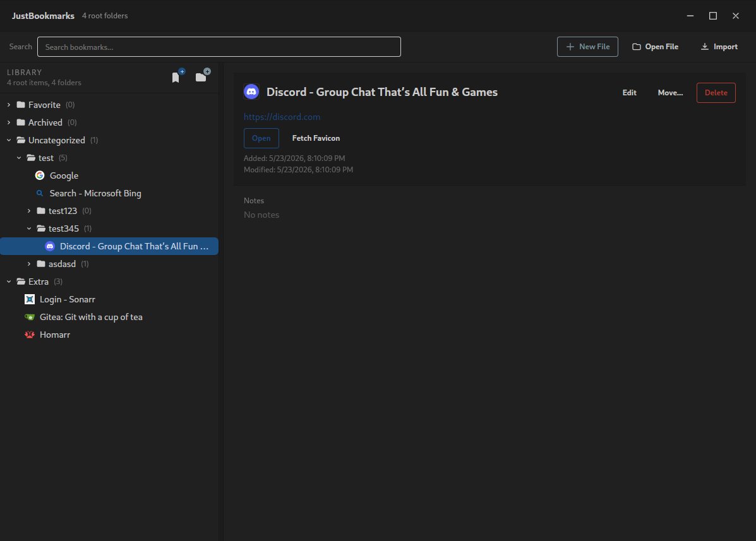756x541 pixels.
Task: Follow the https://discord.com link
Action: click(282, 117)
